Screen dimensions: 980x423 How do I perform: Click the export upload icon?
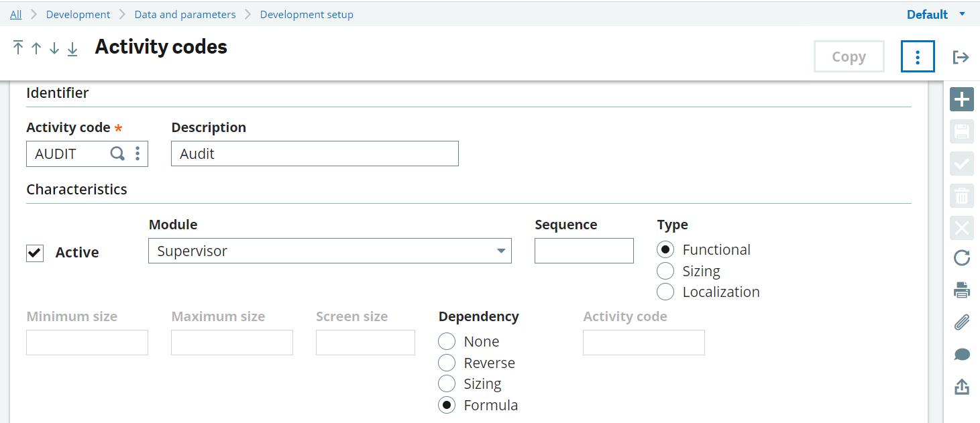[x=961, y=387]
